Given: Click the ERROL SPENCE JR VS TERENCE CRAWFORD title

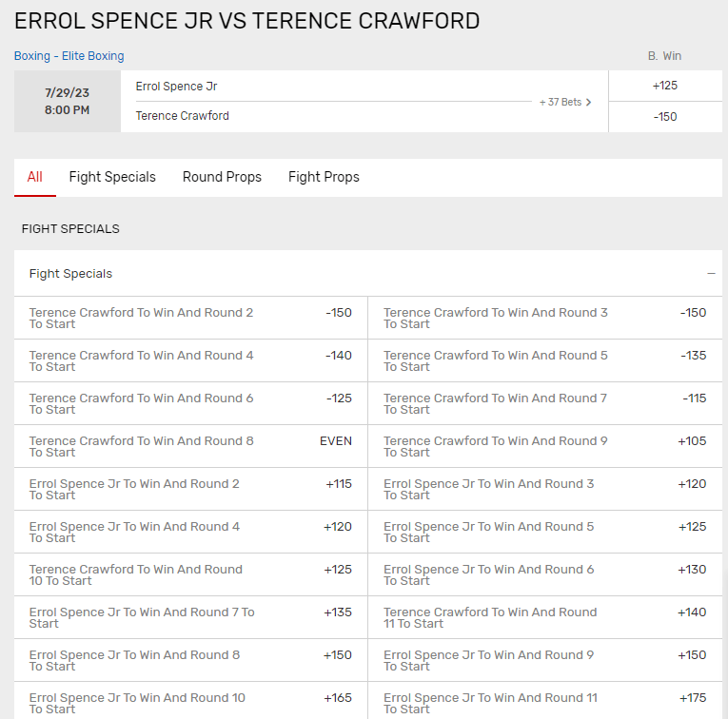Looking at the screenshot, I should (x=247, y=21).
